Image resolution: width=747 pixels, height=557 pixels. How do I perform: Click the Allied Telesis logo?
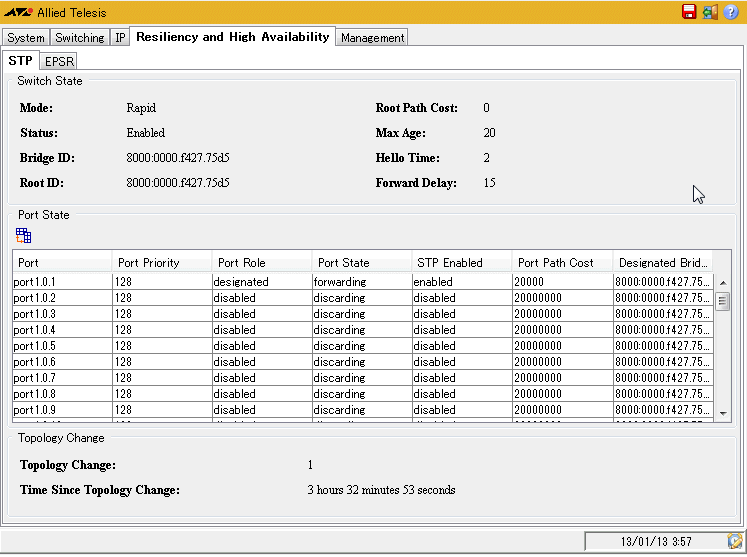(x=18, y=13)
